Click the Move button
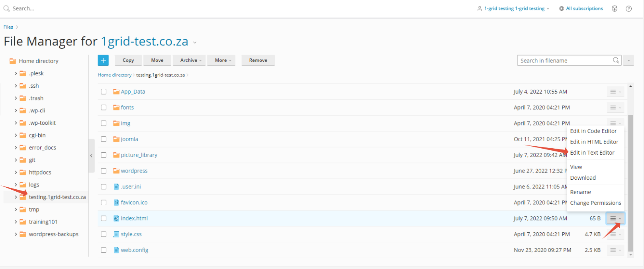 pos(157,60)
